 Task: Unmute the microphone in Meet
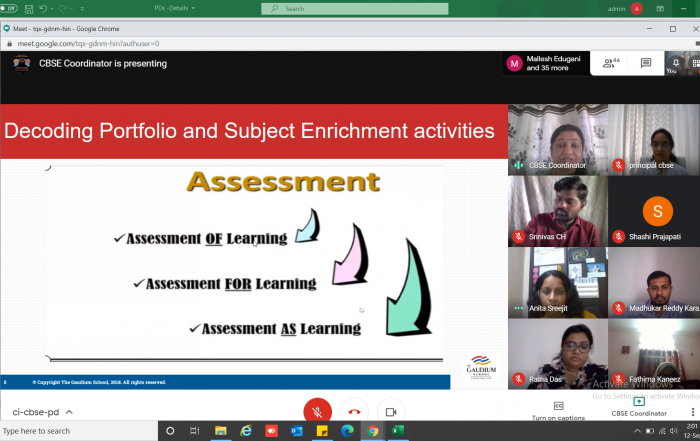pyautogui.click(x=317, y=411)
